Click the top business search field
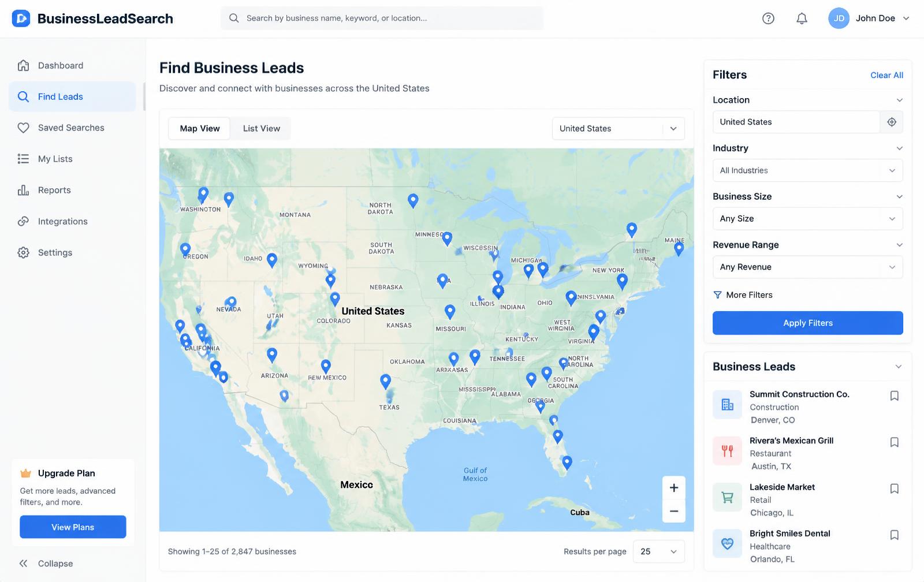The image size is (924, 582). pos(382,18)
